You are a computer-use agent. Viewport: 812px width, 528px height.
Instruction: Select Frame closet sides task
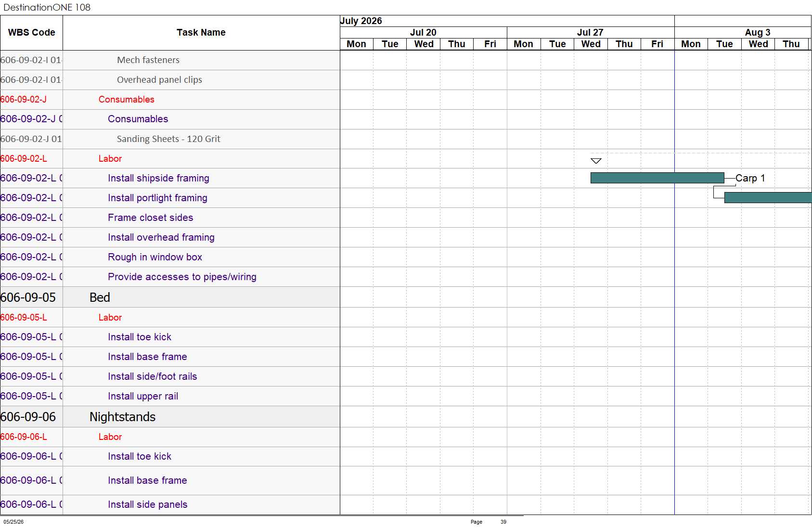[x=150, y=218]
